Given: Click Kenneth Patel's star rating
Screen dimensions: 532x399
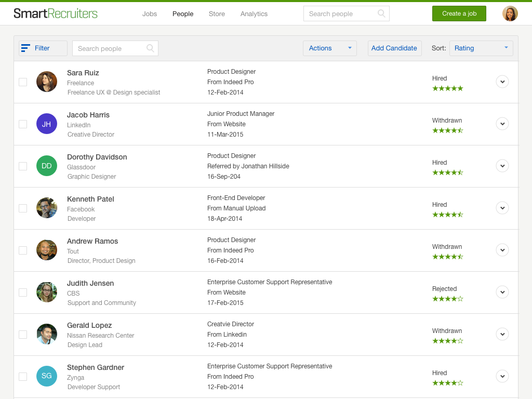Looking at the screenshot, I should (x=447, y=215).
